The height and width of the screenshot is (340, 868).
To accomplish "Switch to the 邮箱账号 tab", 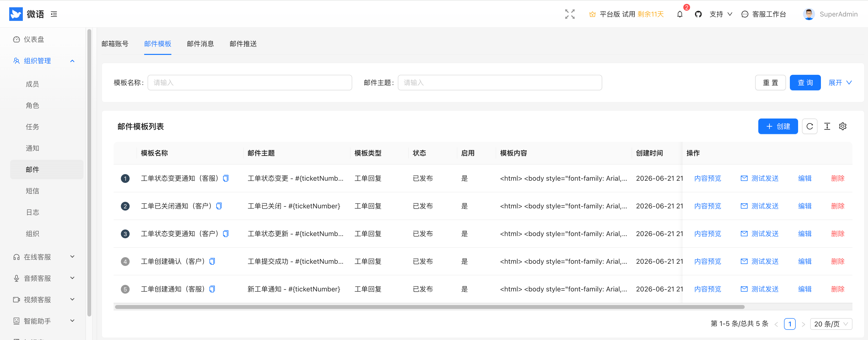I will click(115, 44).
